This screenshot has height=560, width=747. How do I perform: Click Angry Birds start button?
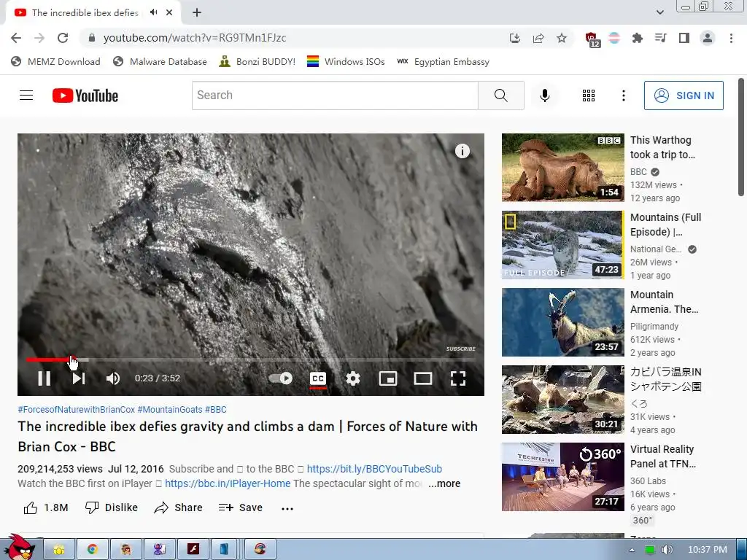click(x=20, y=548)
